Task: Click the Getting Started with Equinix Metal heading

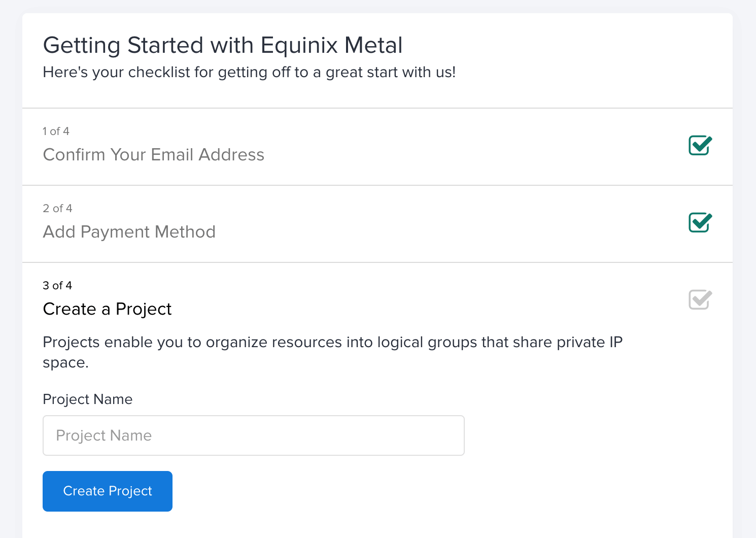Action: pos(223,45)
